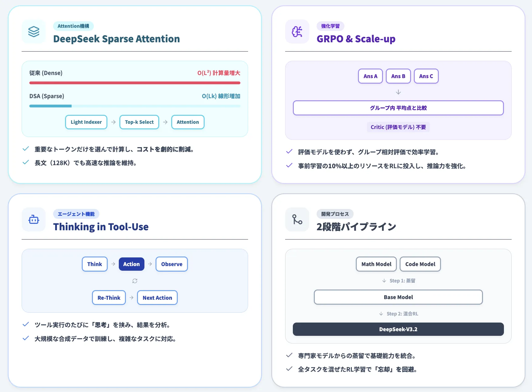This screenshot has width=532, height=392.
Task: Click the DSA (Sparse) progress bar
Action: point(135,106)
